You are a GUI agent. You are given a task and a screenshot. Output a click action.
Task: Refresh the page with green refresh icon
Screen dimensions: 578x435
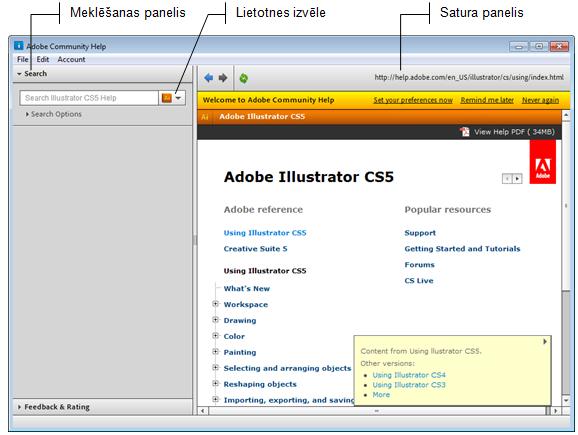[x=244, y=78]
